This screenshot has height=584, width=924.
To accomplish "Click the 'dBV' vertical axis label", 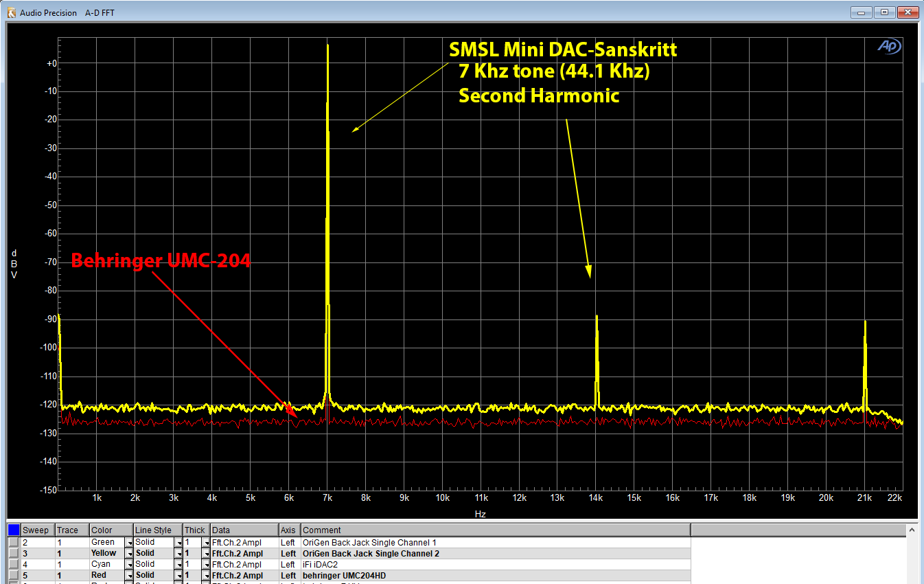I will point(14,264).
